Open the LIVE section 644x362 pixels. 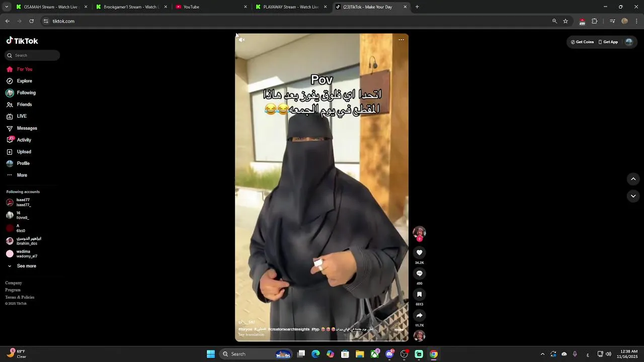pyautogui.click(x=17, y=116)
